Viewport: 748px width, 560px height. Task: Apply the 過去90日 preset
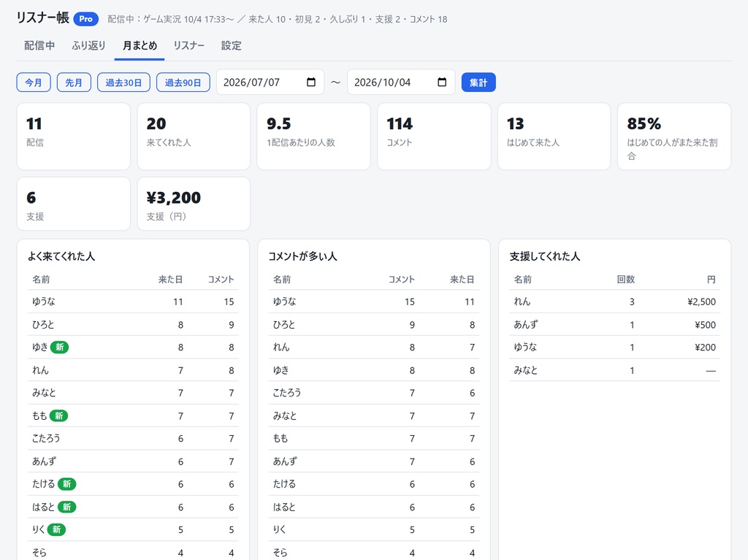[x=183, y=83]
